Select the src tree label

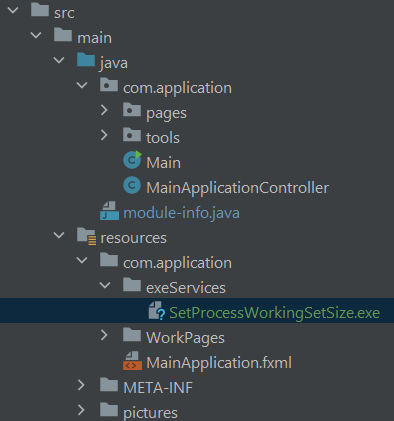64,13
